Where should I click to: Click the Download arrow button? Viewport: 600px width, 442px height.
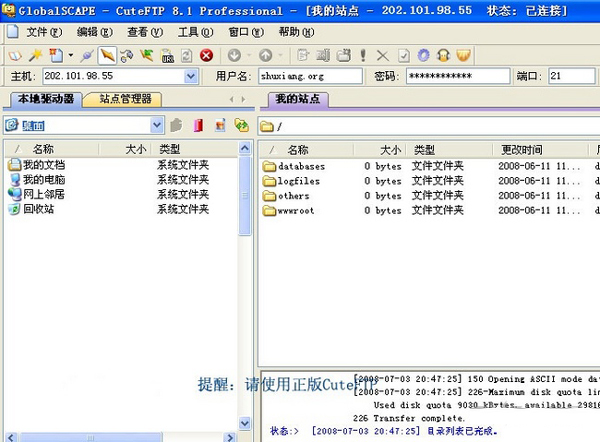234,56
